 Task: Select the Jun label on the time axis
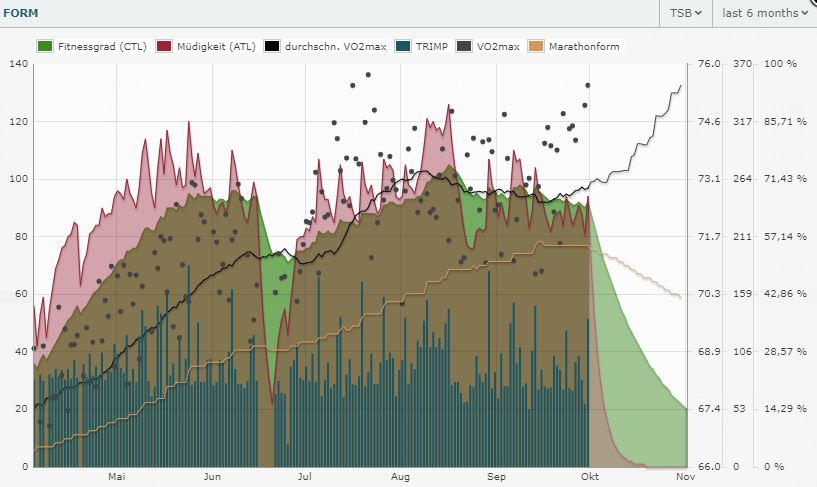pos(213,478)
